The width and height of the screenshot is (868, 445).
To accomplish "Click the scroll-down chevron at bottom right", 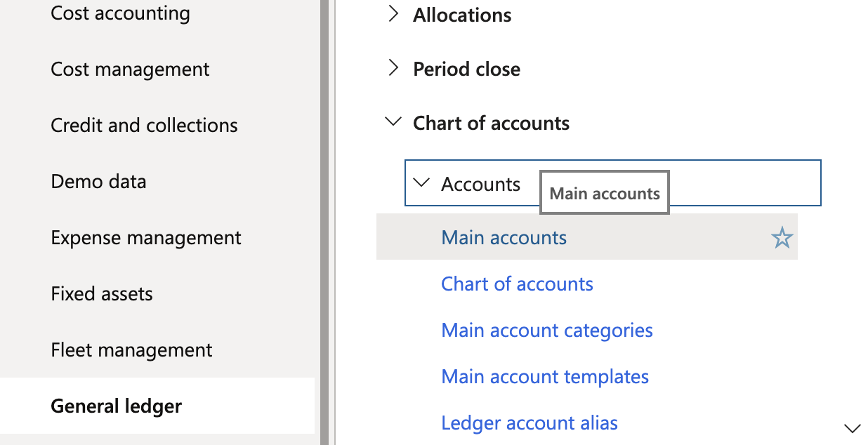I will click(852, 427).
